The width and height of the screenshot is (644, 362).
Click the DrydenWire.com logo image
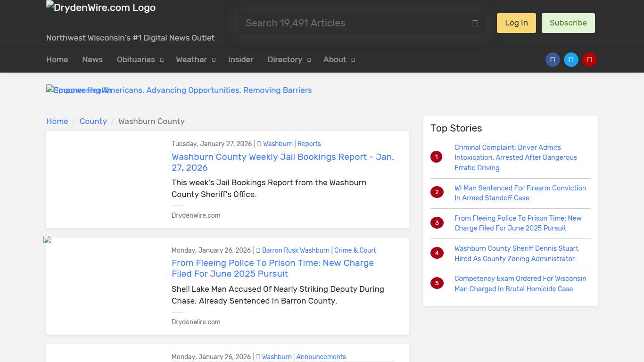[101, 8]
